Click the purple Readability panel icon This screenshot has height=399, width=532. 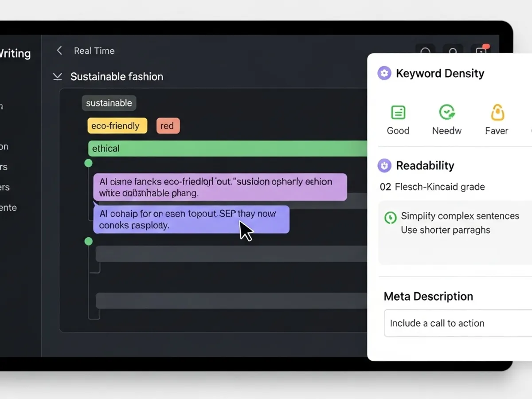[x=384, y=165]
